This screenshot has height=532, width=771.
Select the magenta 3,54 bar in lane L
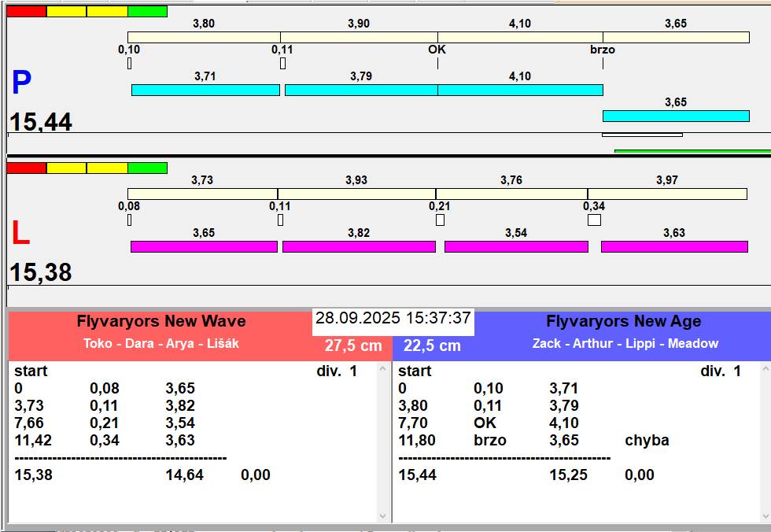pyautogui.click(x=516, y=247)
